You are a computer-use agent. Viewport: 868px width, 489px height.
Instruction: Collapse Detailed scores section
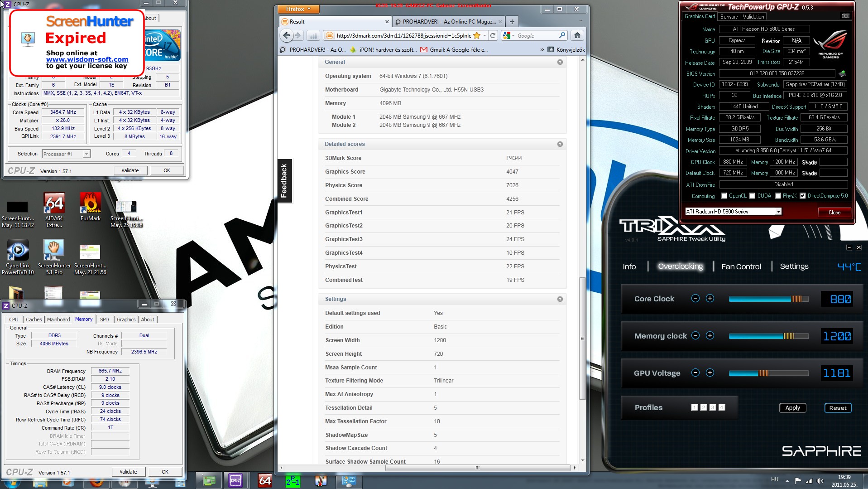(560, 144)
